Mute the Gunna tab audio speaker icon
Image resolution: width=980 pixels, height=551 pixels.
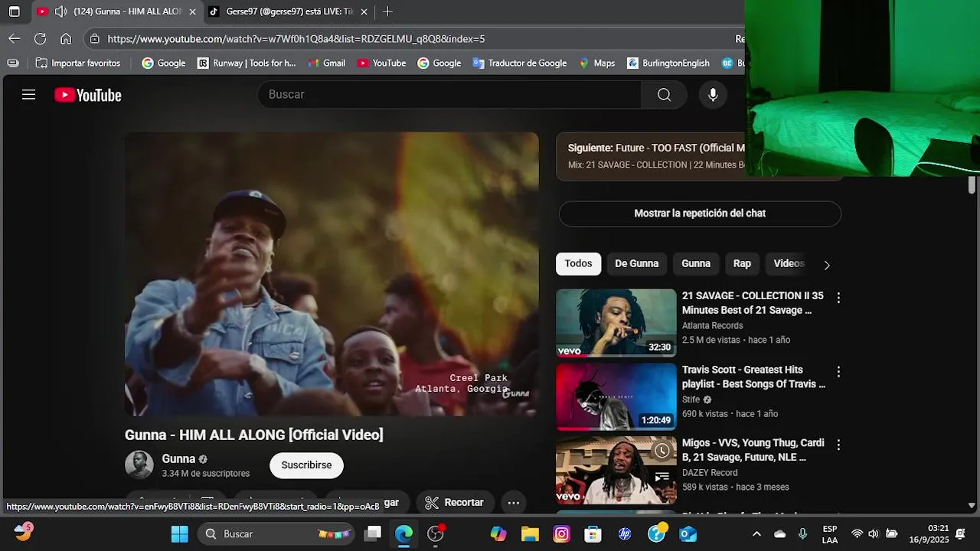click(x=61, y=11)
